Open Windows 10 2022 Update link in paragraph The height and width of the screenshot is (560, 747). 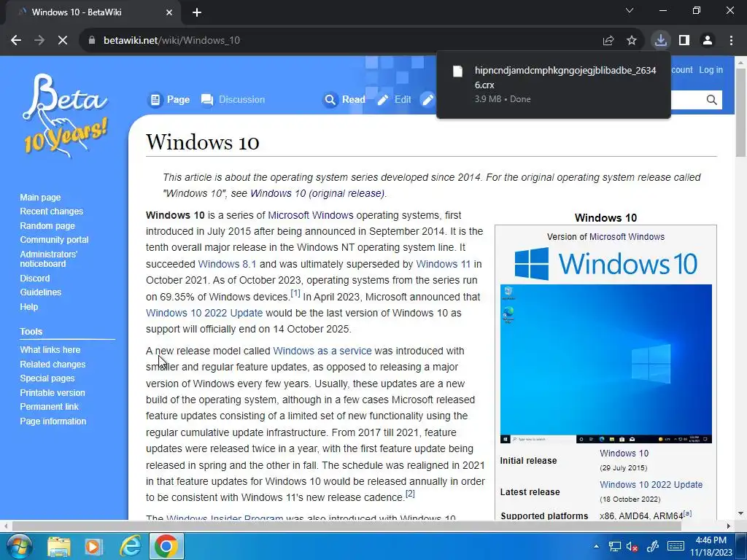(204, 313)
